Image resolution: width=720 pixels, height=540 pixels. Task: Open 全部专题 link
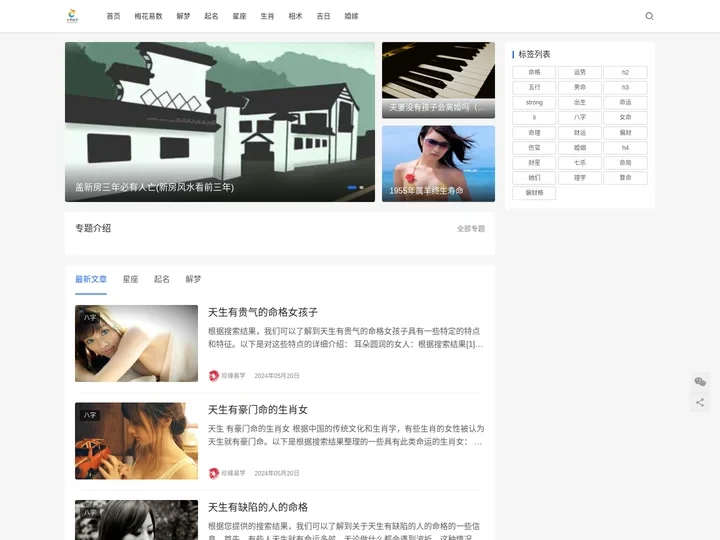coord(471,229)
